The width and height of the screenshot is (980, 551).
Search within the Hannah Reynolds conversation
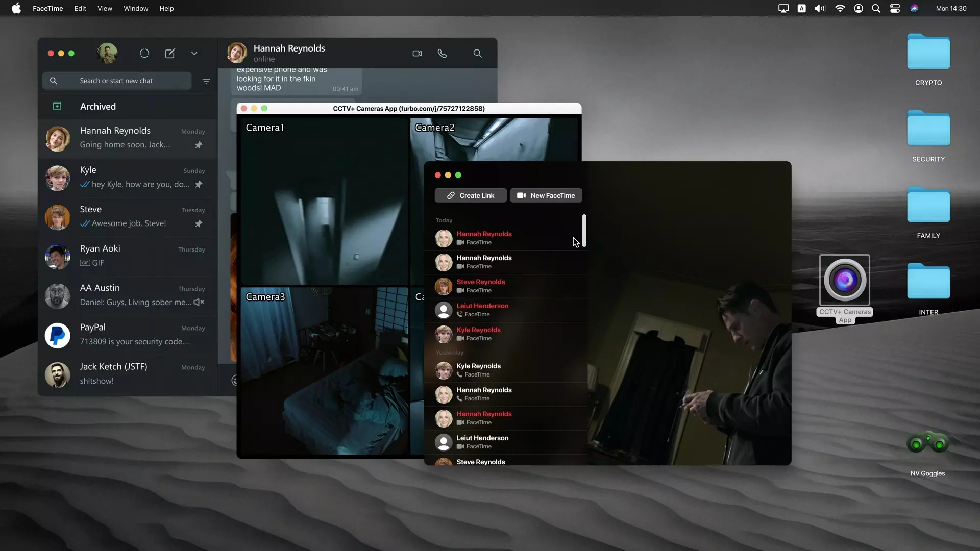click(477, 53)
